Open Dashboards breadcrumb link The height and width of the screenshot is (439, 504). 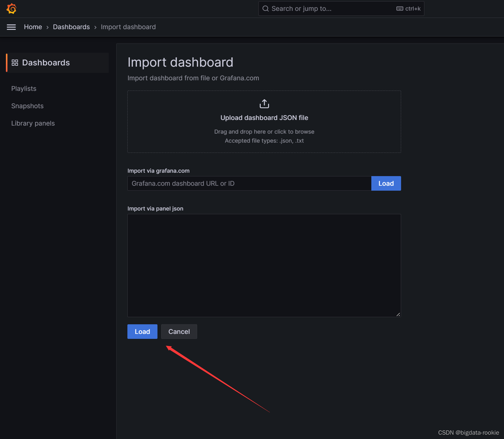71,27
